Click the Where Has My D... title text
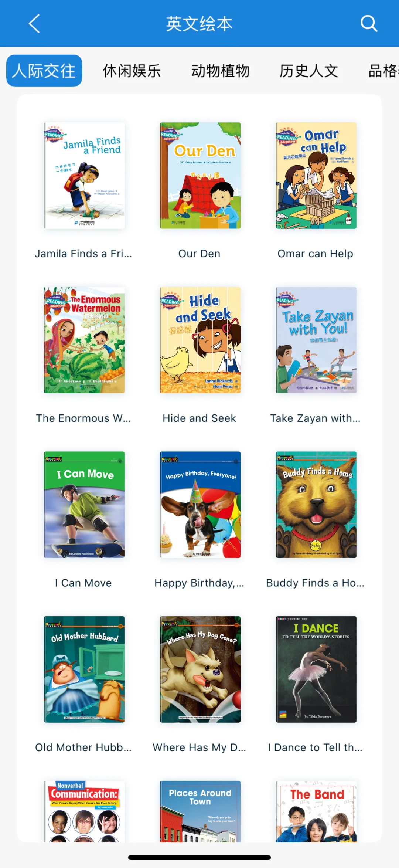This screenshot has height=868, width=399. pos(199,747)
